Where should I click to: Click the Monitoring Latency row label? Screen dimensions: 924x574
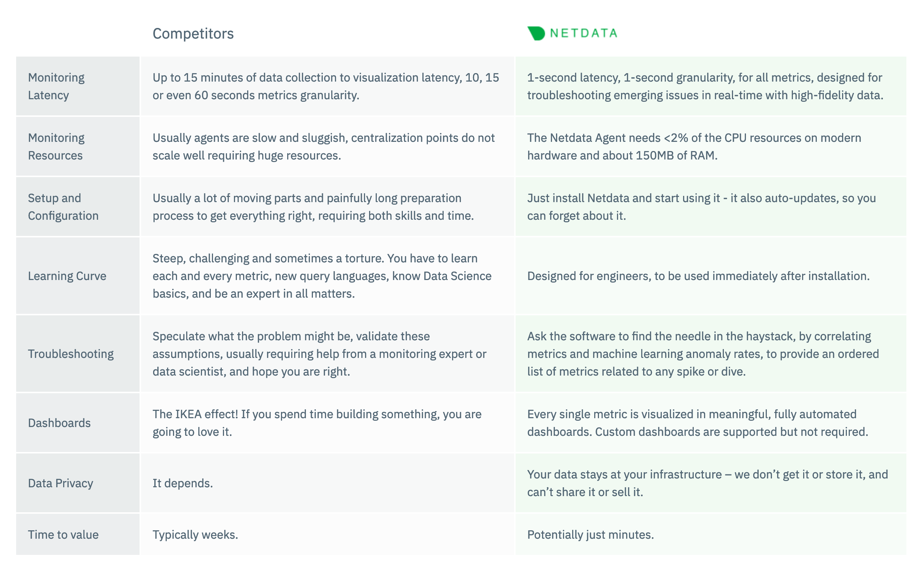tap(56, 86)
